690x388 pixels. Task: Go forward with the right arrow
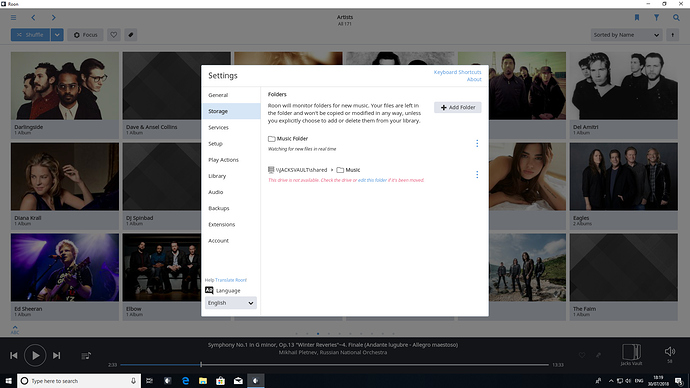pos(53,18)
